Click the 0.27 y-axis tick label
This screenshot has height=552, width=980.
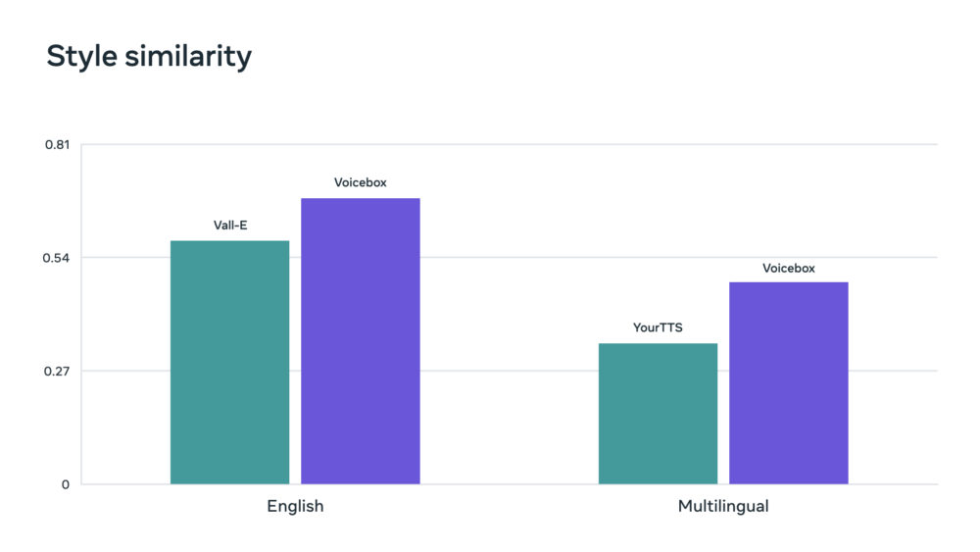pos(56,372)
